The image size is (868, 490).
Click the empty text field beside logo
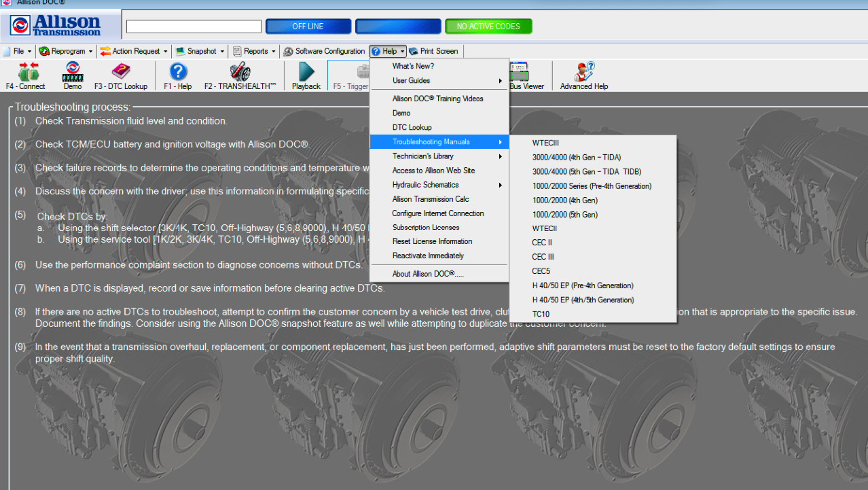pos(194,27)
